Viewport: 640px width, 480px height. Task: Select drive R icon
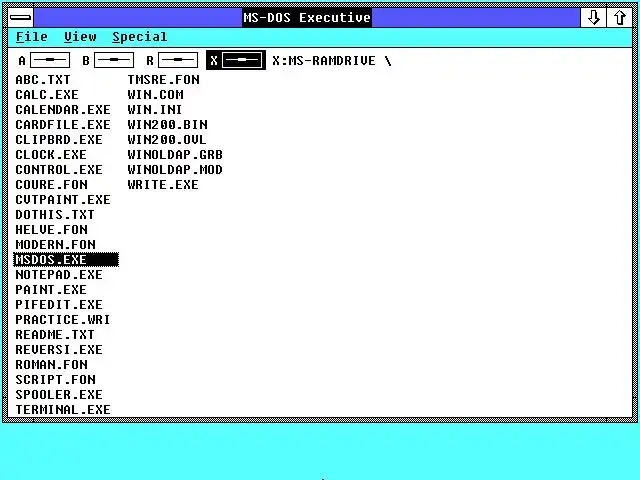point(172,60)
